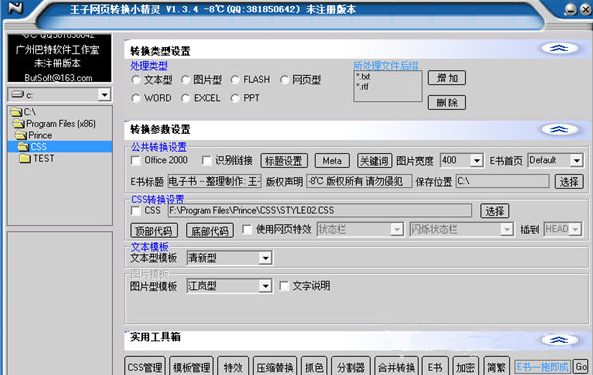The image size is (593, 375).
Task: Open the 模板管理 tool
Action: 191,367
